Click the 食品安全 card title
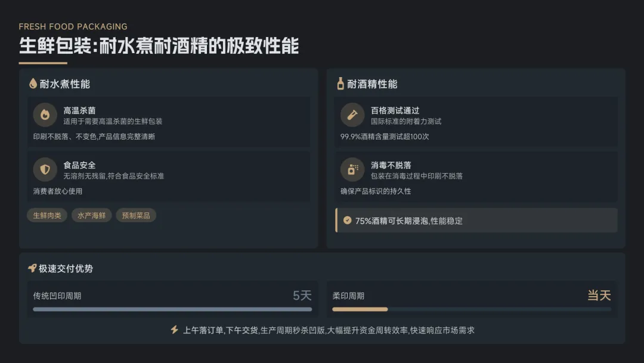This screenshot has height=363, width=644. 79,165
